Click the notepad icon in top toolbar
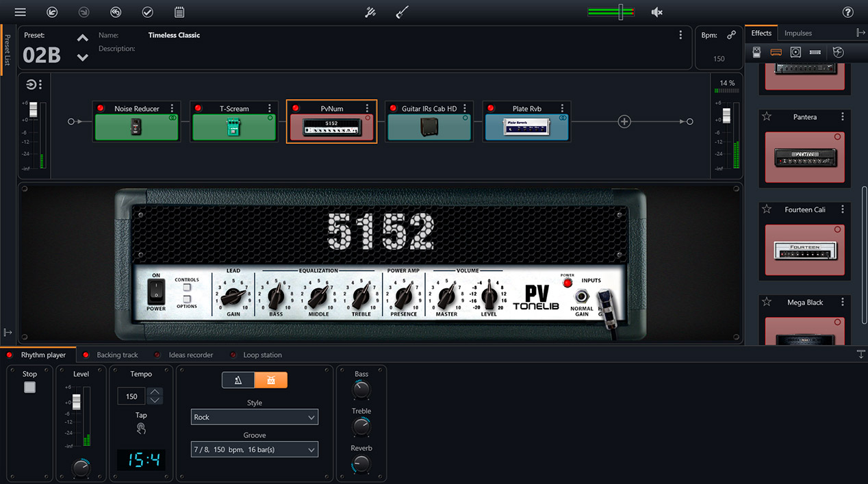Viewport: 868px width, 484px height. (x=179, y=12)
